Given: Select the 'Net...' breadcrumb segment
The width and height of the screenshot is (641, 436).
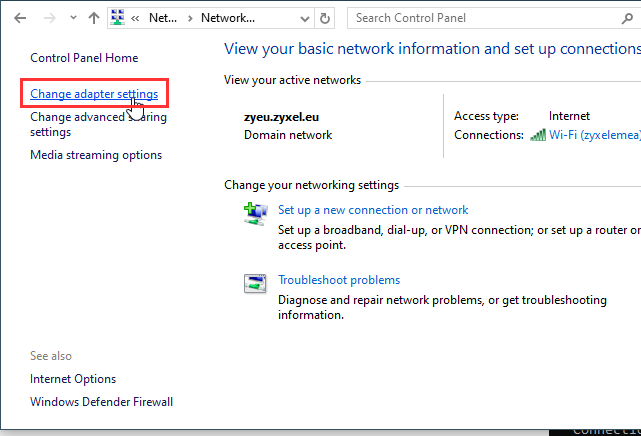Looking at the screenshot, I should click(162, 18).
